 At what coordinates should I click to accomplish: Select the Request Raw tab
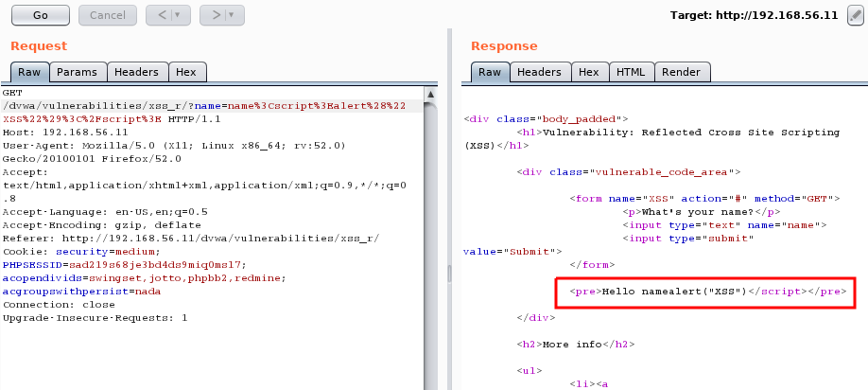tap(29, 72)
